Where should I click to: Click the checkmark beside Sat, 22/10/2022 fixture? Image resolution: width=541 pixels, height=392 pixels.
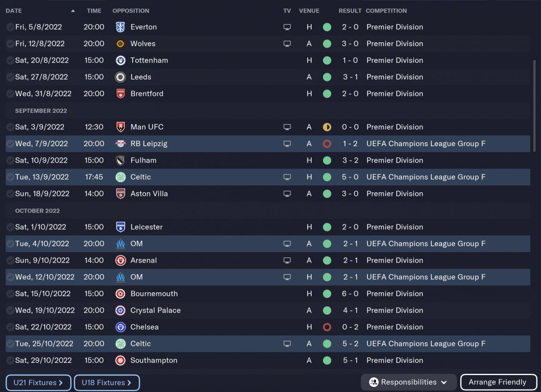[10, 327]
